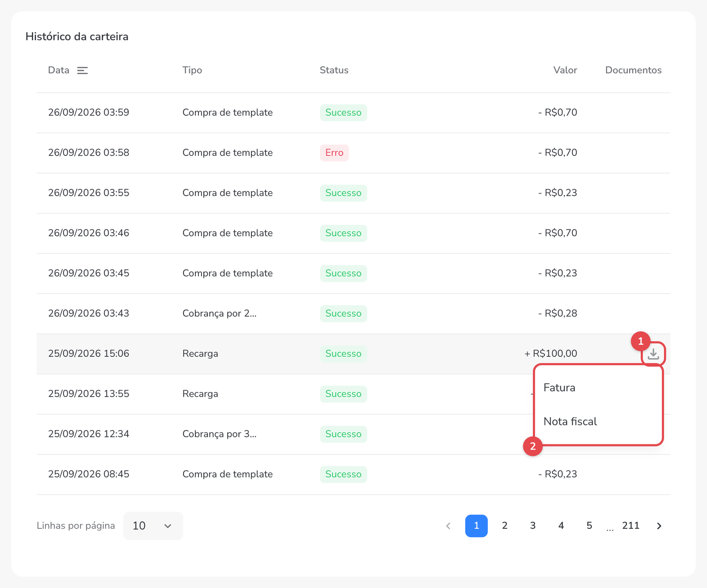Select the date 25/09/2026 08:45
Image resolution: width=707 pixels, height=588 pixels.
[x=89, y=474]
